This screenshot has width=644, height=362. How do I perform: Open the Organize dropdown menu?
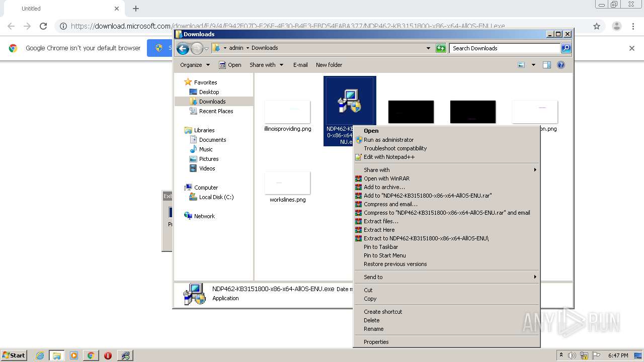pos(195,65)
